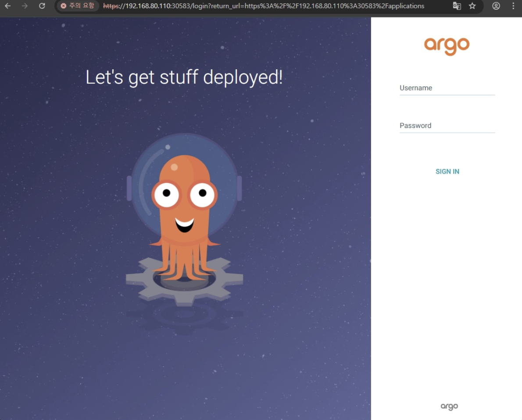This screenshot has width=522, height=420.
Task: Click the browser forward arrow
Action: pyautogui.click(x=25, y=6)
